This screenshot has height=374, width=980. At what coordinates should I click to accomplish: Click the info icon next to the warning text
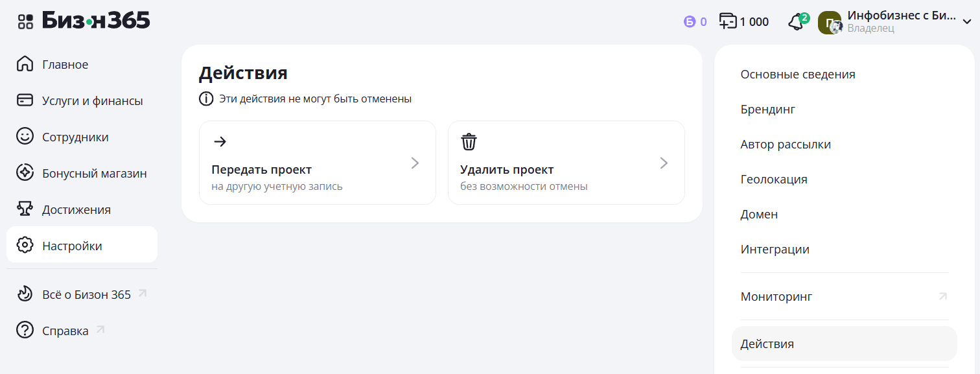coord(205,99)
